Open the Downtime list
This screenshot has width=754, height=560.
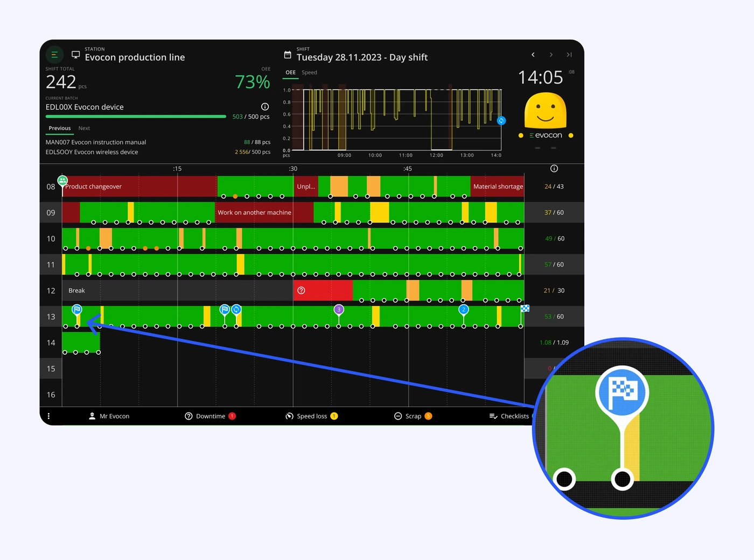pos(211,416)
